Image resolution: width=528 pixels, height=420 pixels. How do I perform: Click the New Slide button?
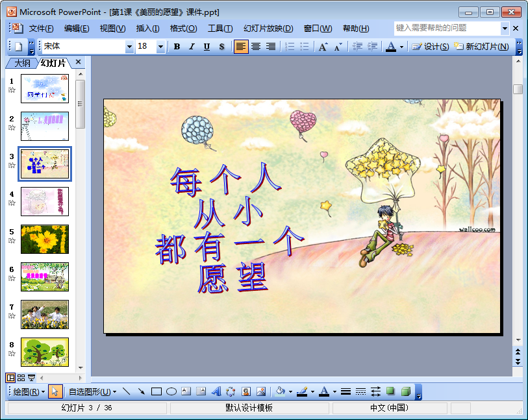(481, 47)
